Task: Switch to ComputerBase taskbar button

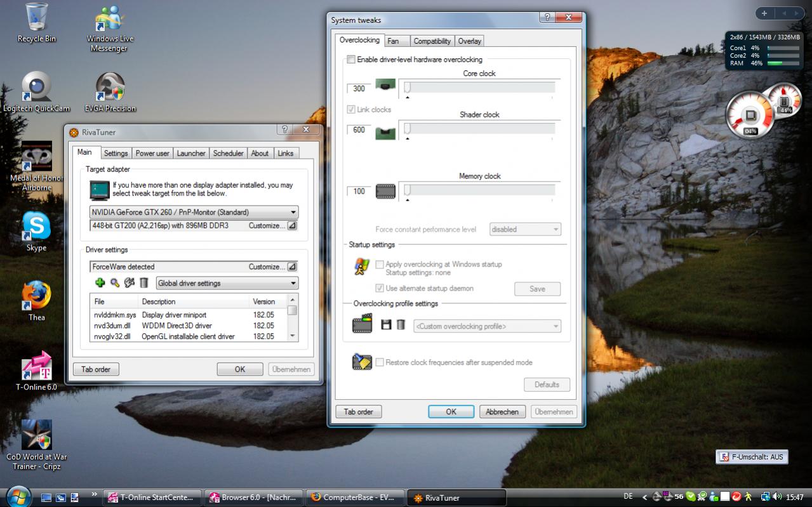Action: point(356,497)
